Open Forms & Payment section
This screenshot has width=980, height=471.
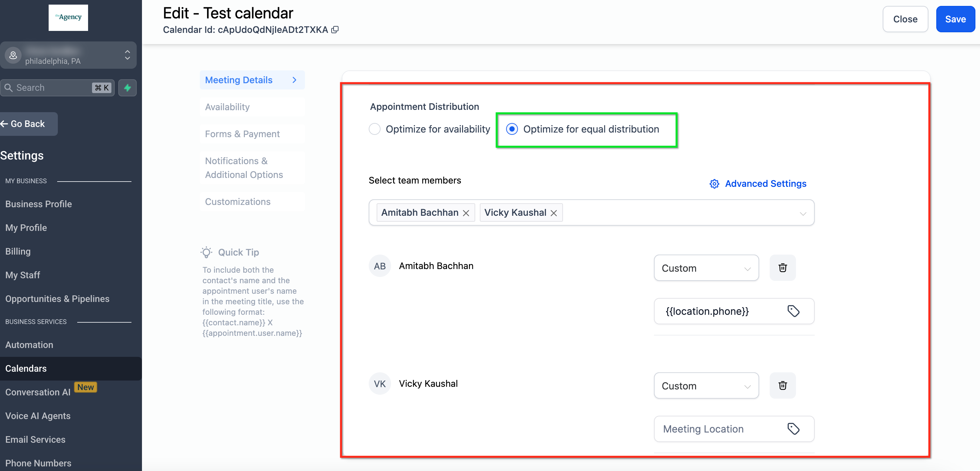pyautogui.click(x=242, y=134)
